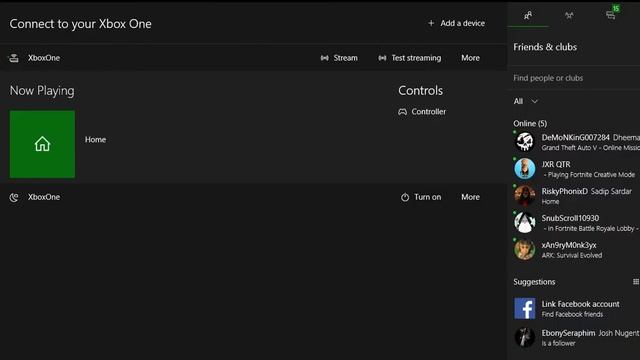The image size is (640, 360).
Task: Click the power icon beside Turn on
Action: tap(405, 197)
